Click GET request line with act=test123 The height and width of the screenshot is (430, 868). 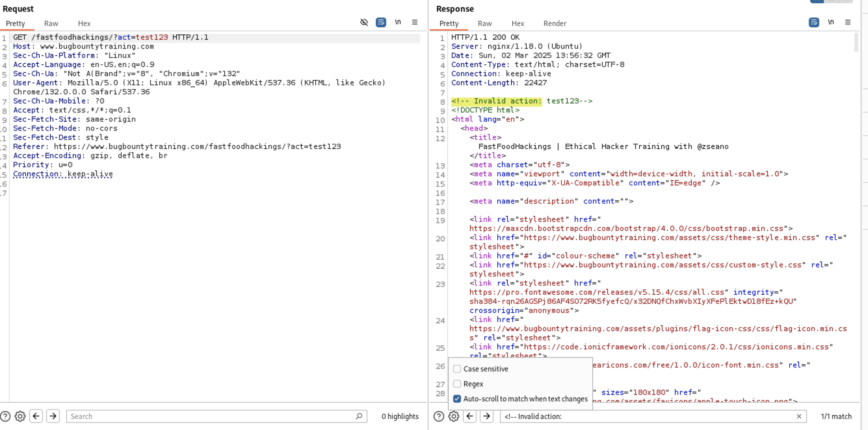coord(111,37)
